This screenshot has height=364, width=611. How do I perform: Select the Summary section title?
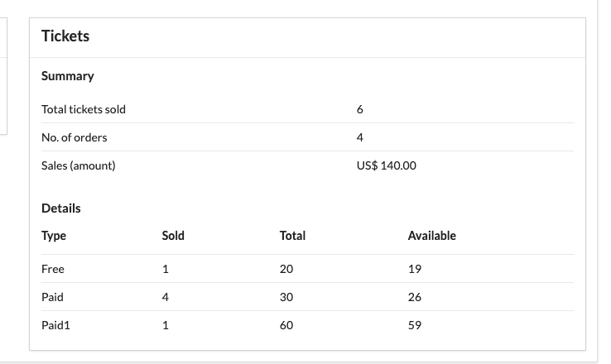click(x=68, y=76)
